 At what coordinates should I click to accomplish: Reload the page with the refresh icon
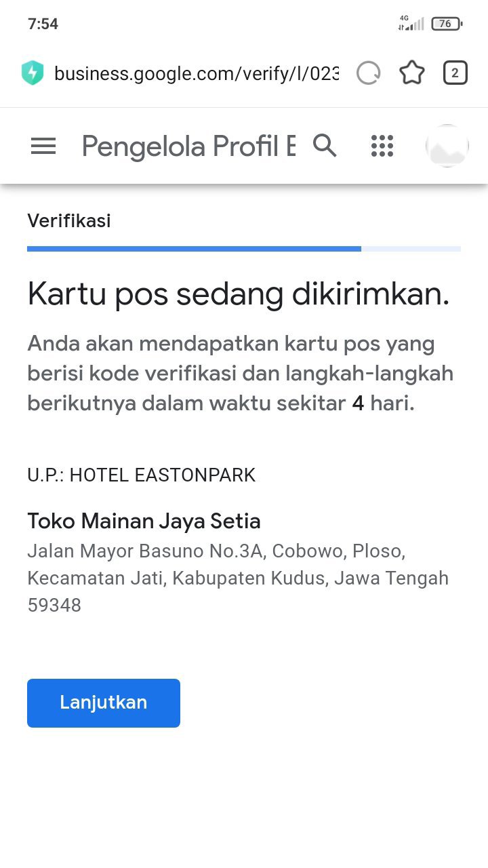tap(368, 73)
